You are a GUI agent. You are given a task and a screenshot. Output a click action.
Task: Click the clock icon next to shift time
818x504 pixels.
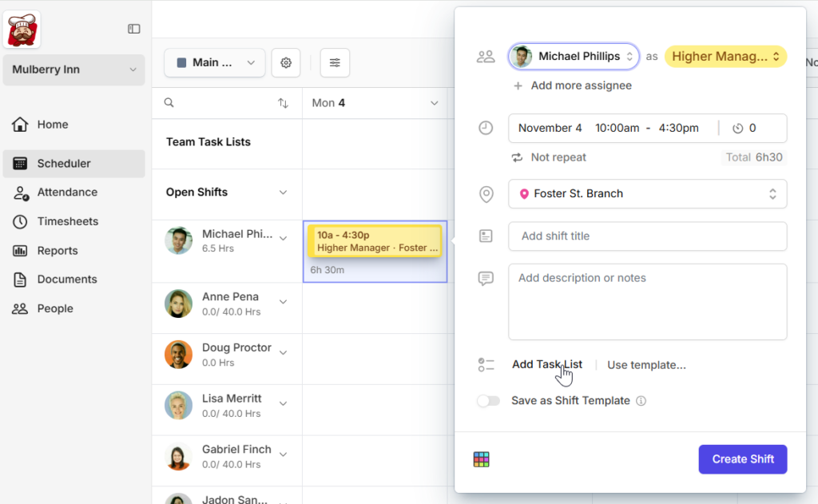coord(486,128)
